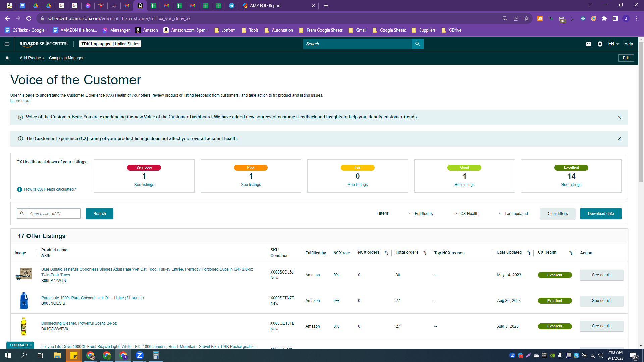Screen dimensions: 644x362
Task: Click the magnifier search button in header
Action: point(418,44)
